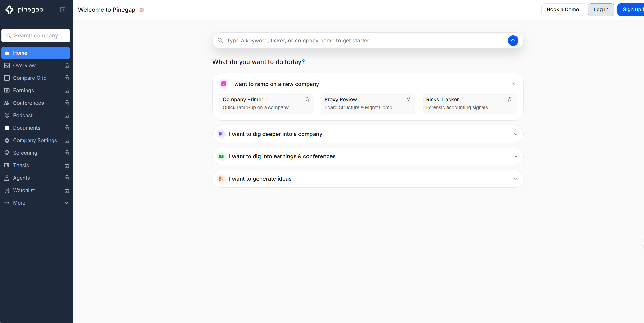
Task: Focus the Search company field
Action: pyautogui.click(x=35, y=36)
